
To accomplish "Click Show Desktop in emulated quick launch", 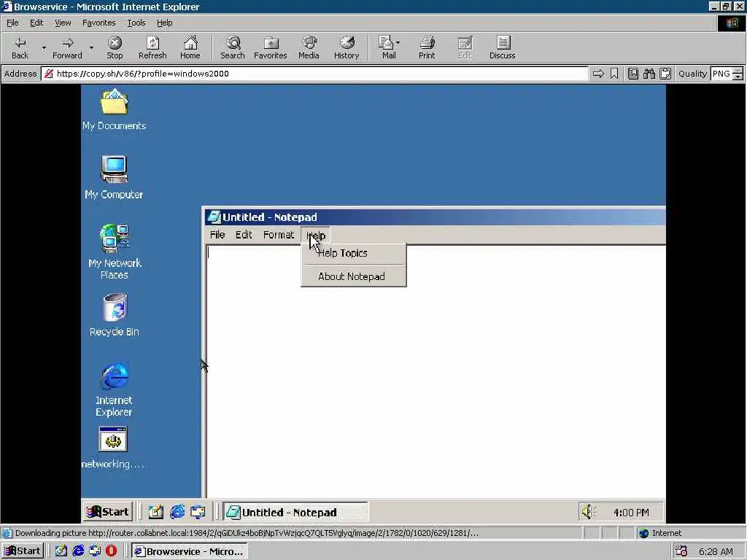I will [x=155, y=512].
